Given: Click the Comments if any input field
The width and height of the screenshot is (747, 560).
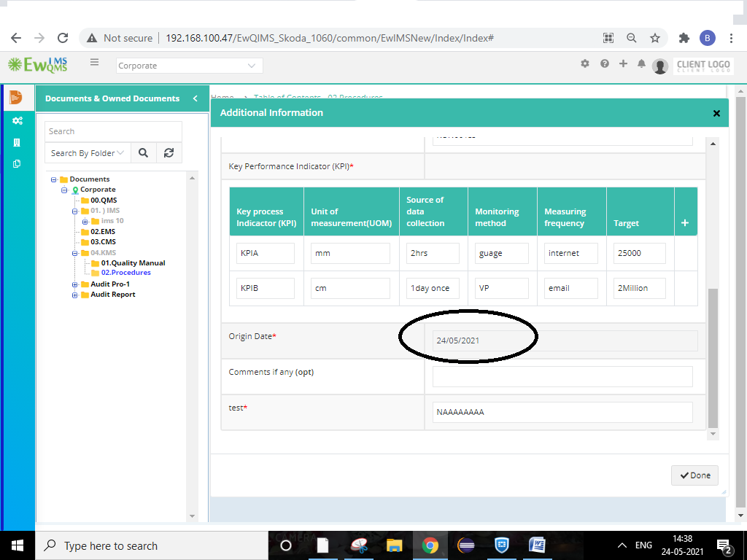Looking at the screenshot, I should click(562, 377).
